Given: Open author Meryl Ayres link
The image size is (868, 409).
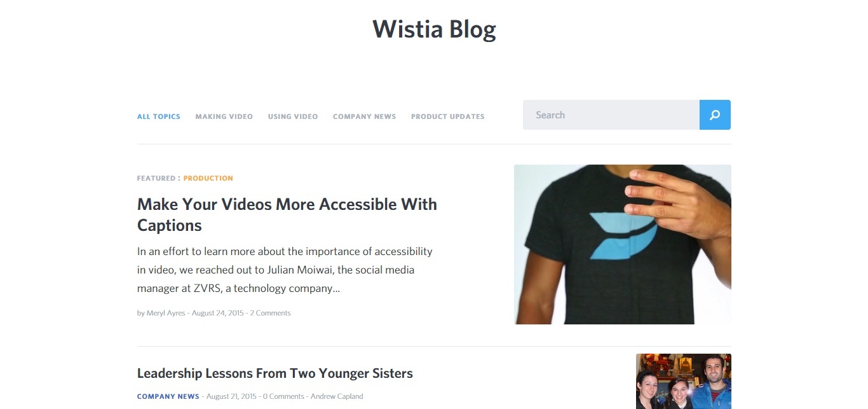Looking at the screenshot, I should (166, 313).
